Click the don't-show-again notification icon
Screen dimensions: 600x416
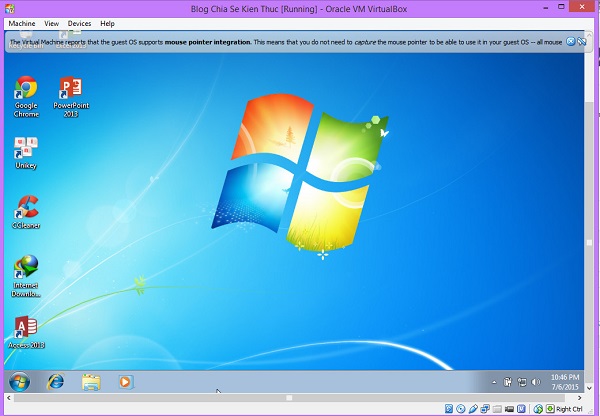[582, 42]
